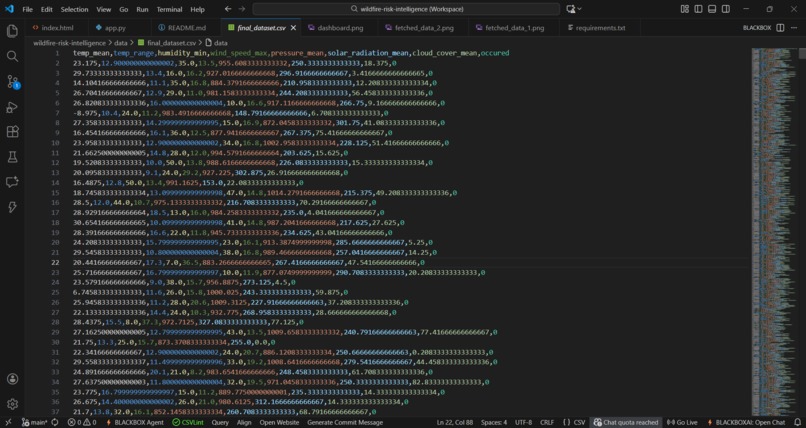Go back with the left navigation arrow
This screenshot has width=806, height=428.
point(228,9)
